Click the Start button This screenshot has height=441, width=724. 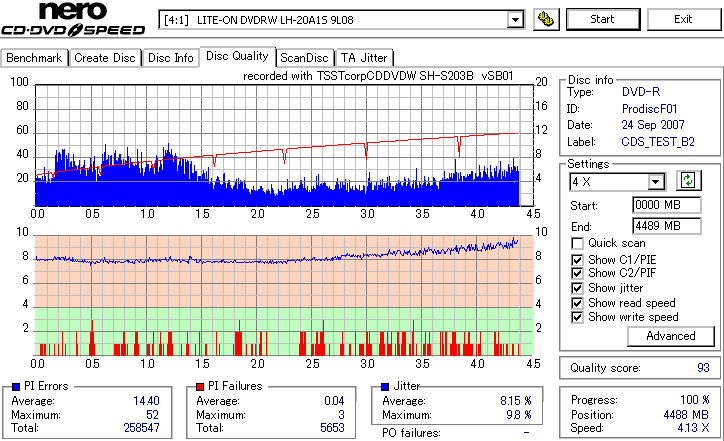pyautogui.click(x=603, y=19)
